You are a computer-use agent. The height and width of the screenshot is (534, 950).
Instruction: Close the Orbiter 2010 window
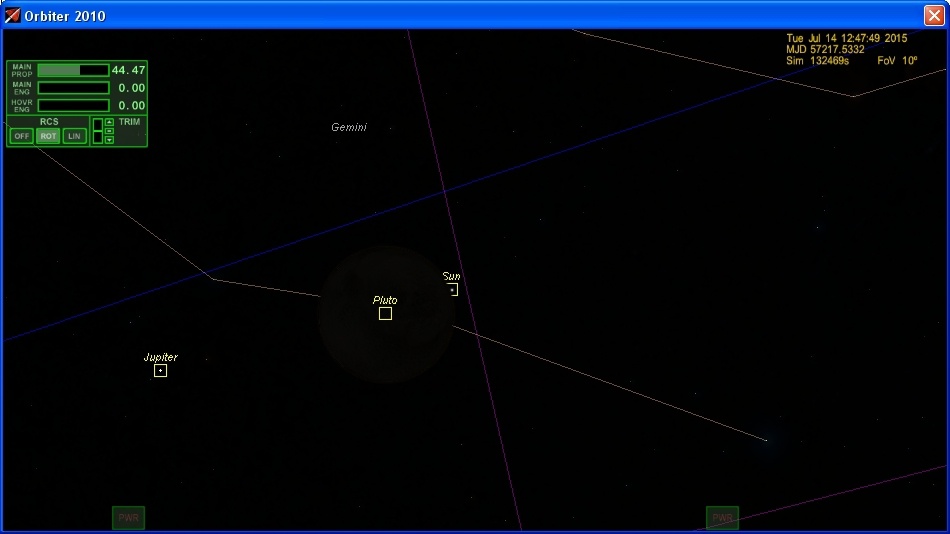point(934,15)
